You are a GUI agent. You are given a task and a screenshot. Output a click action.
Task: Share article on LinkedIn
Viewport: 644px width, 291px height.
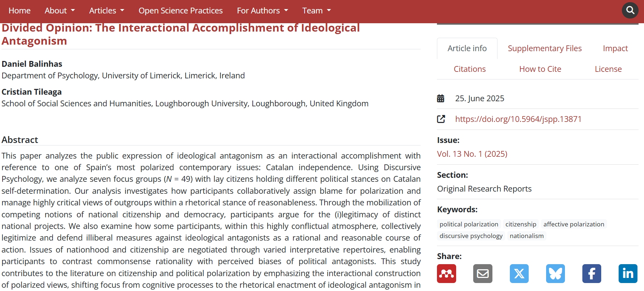(x=628, y=274)
